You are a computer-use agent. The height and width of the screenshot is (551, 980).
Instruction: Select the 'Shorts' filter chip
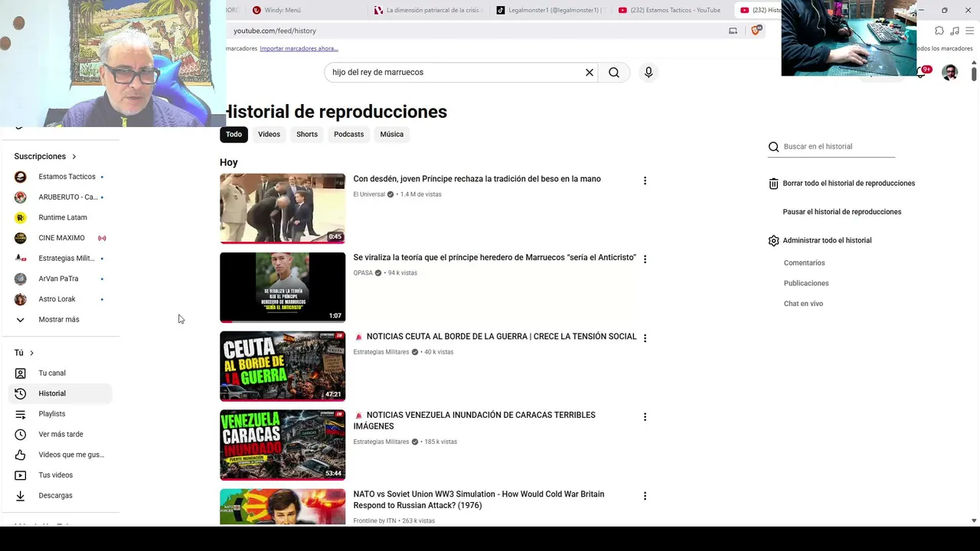click(307, 134)
